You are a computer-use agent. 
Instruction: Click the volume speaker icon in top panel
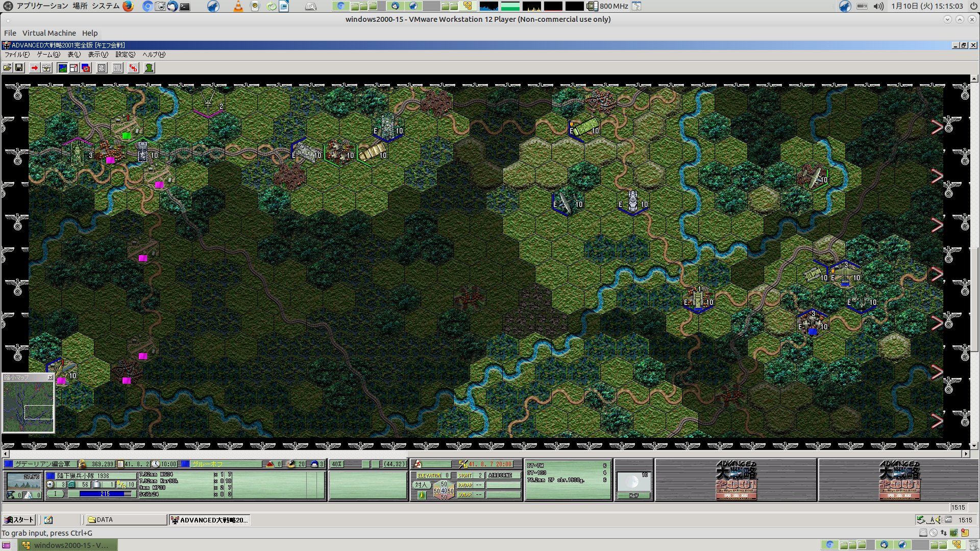(x=878, y=6)
